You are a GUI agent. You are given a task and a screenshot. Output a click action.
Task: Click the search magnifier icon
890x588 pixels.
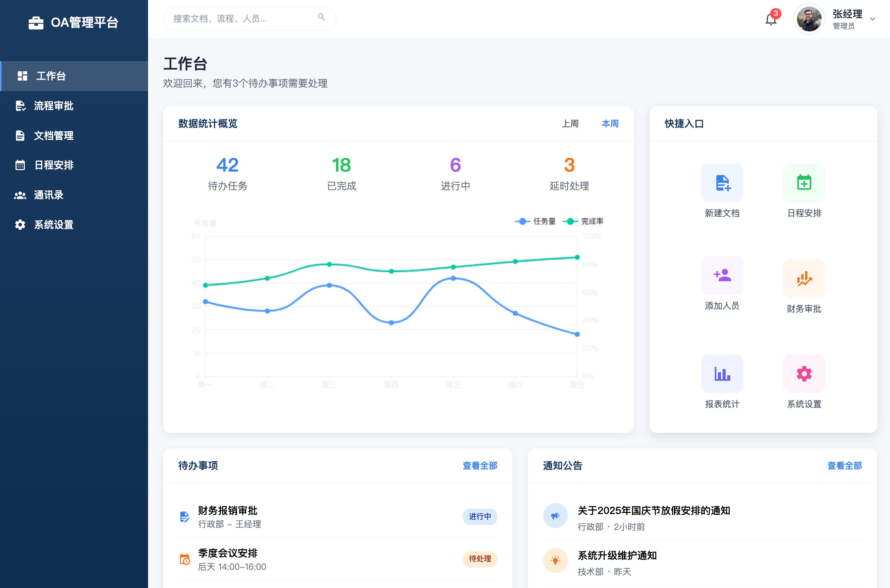[x=321, y=17]
